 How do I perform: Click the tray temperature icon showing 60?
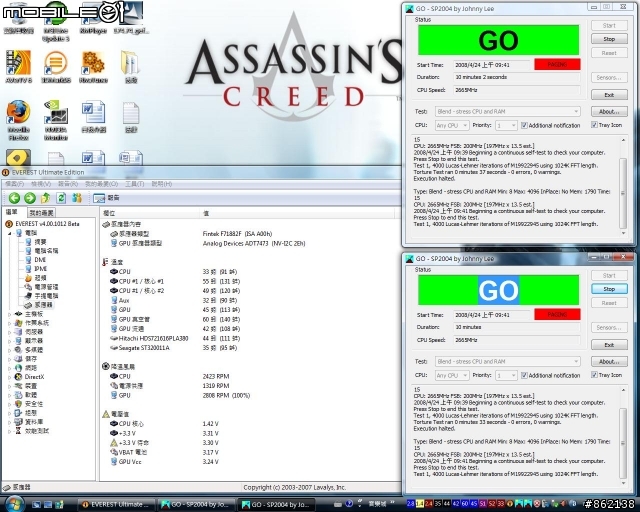pyautogui.click(x=464, y=504)
